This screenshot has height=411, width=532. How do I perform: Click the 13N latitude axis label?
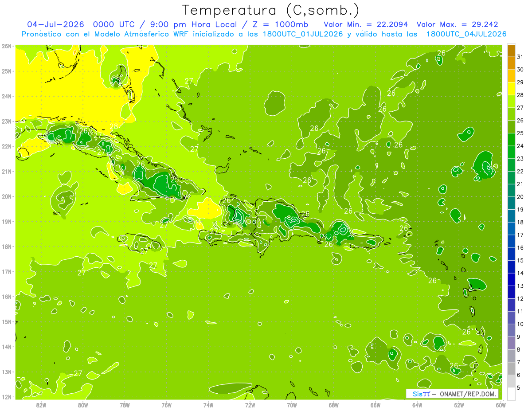(7, 372)
